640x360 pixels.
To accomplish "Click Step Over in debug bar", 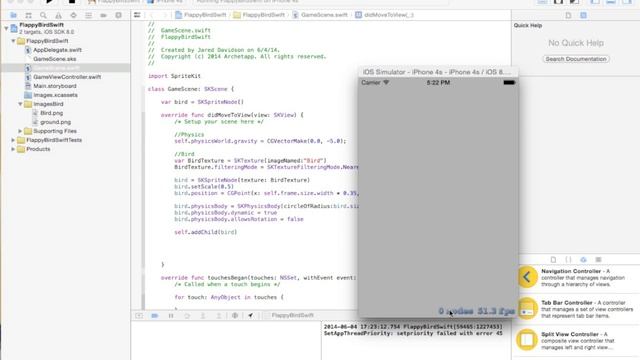I will coord(187,316).
